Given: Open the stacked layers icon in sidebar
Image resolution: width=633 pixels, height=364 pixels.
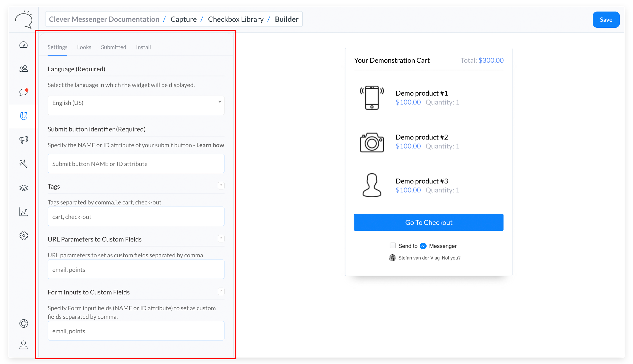Looking at the screenshot, I should pos(23,188).
